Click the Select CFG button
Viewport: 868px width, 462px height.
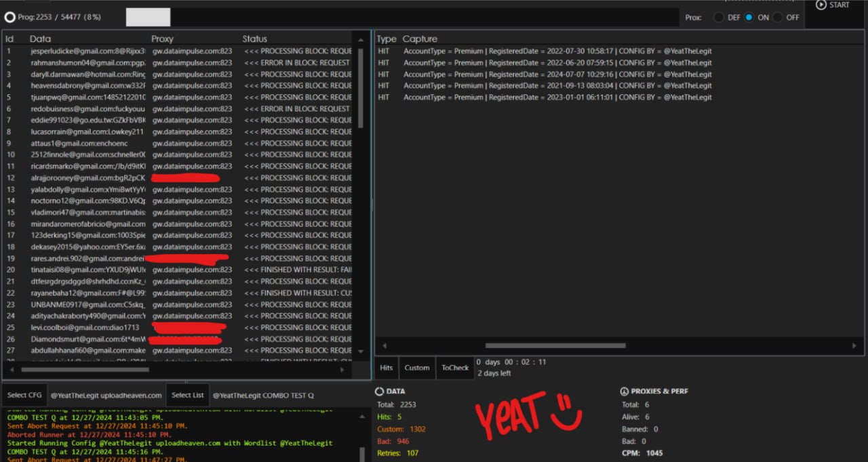click(x=25, y=395)
